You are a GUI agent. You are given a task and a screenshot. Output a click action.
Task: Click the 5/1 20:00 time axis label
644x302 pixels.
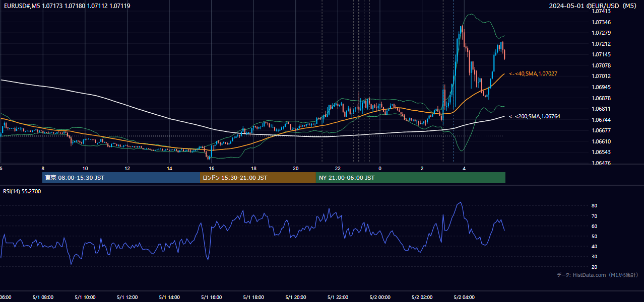296,297
